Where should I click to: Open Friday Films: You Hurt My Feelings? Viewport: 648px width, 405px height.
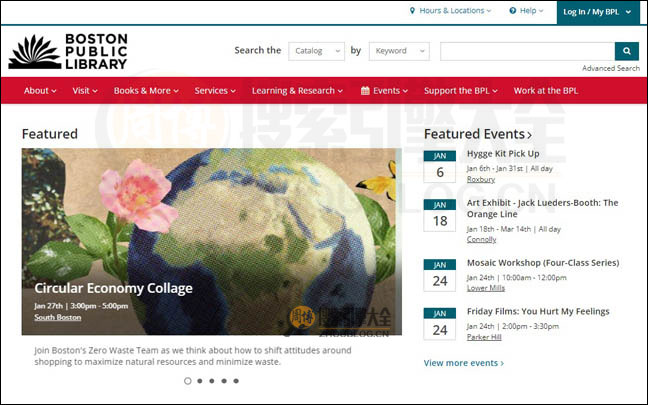pyautogui.click(x=538, y=312)
